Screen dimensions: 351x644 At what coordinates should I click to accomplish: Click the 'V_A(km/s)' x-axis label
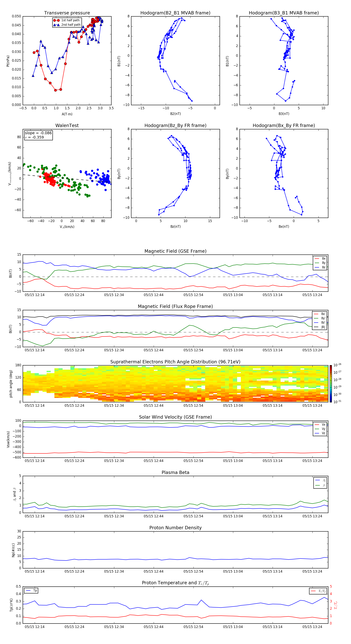point(67,227)
